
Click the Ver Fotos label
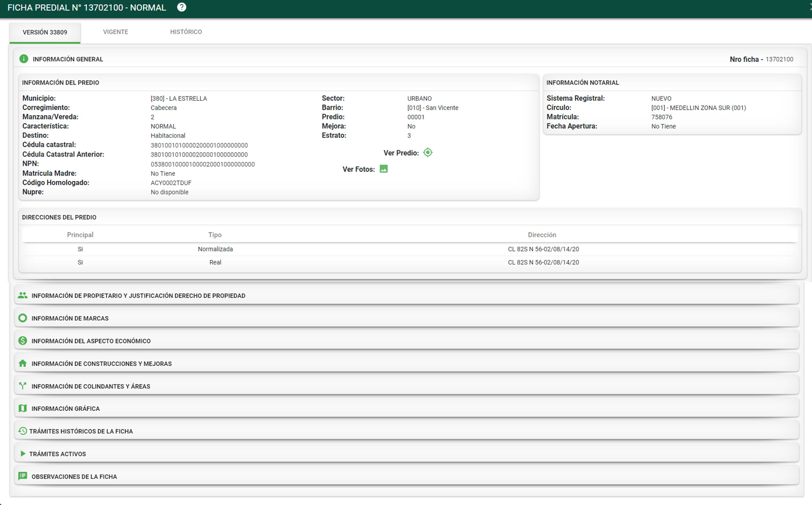[359, 169]
